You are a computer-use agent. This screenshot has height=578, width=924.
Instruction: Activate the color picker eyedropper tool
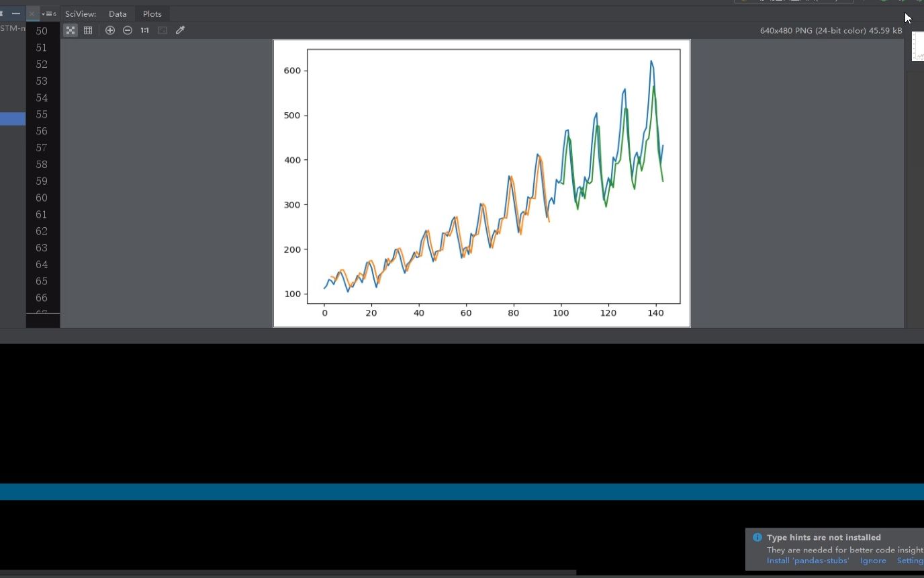[x=180, y=30]
